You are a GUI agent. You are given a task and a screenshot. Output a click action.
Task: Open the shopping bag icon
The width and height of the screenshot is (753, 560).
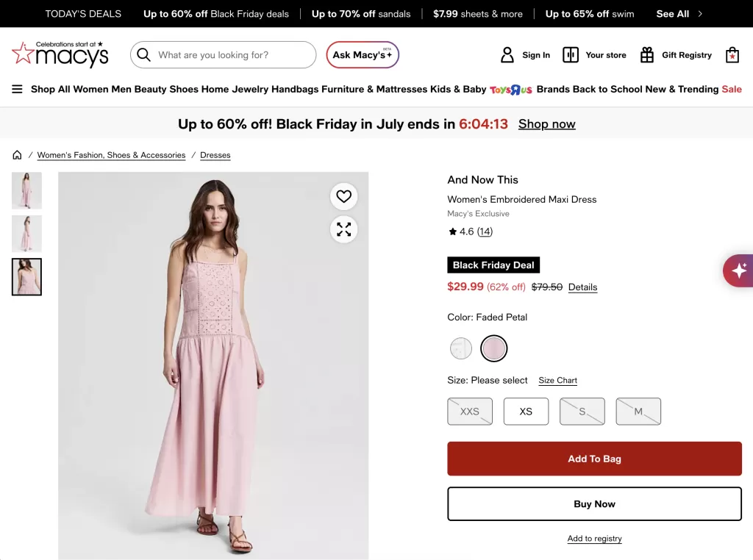click(732, 54)
